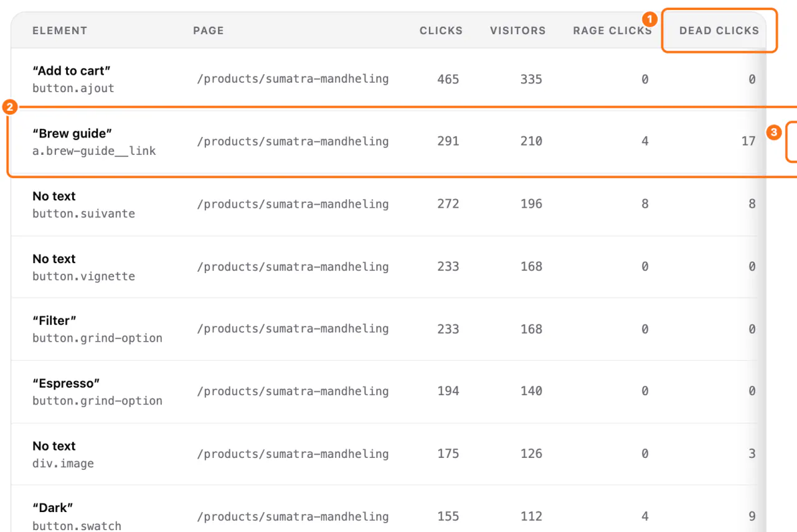The image size is (797, 532).
Task: Open the "Add to cart" element row
Action: (389, 80)
